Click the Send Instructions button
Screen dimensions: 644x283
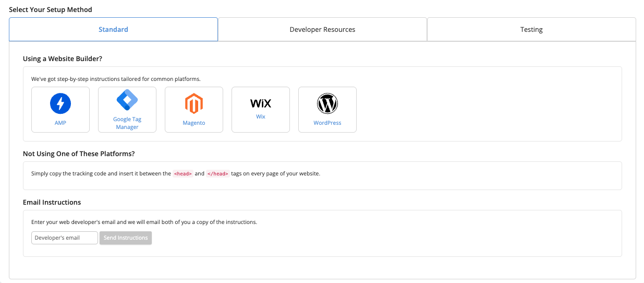(x=126, y=238)
